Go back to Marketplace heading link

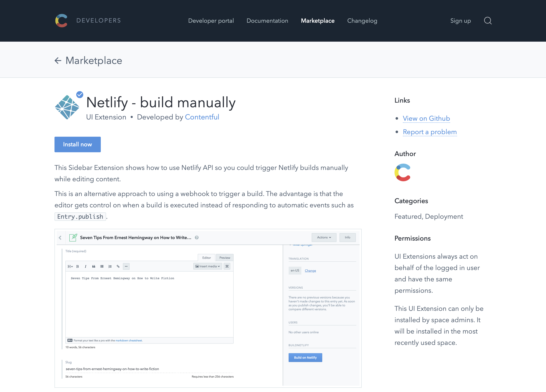pyautogui.click(x=94, y=60)
